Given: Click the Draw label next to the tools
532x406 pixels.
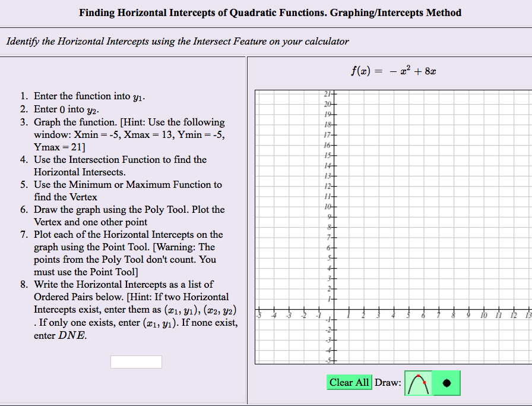Looking at the screenshot, I should click(387, 383).
